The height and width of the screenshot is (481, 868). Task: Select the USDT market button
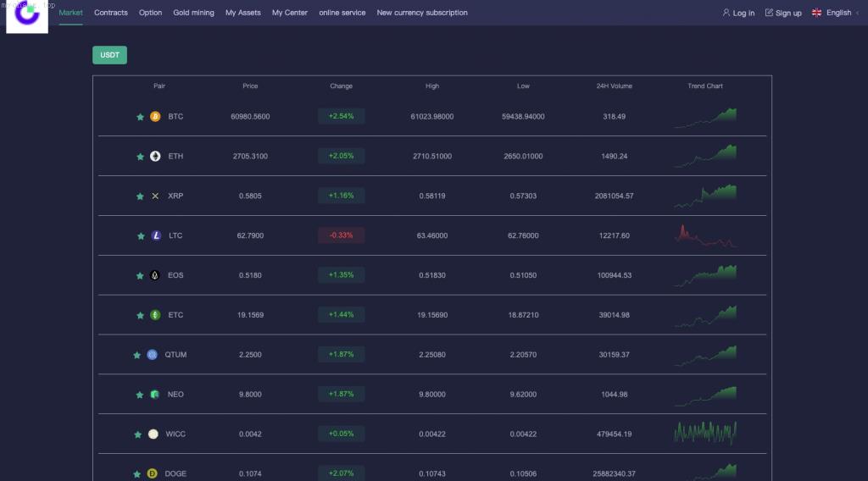click(x=109, y=55)
